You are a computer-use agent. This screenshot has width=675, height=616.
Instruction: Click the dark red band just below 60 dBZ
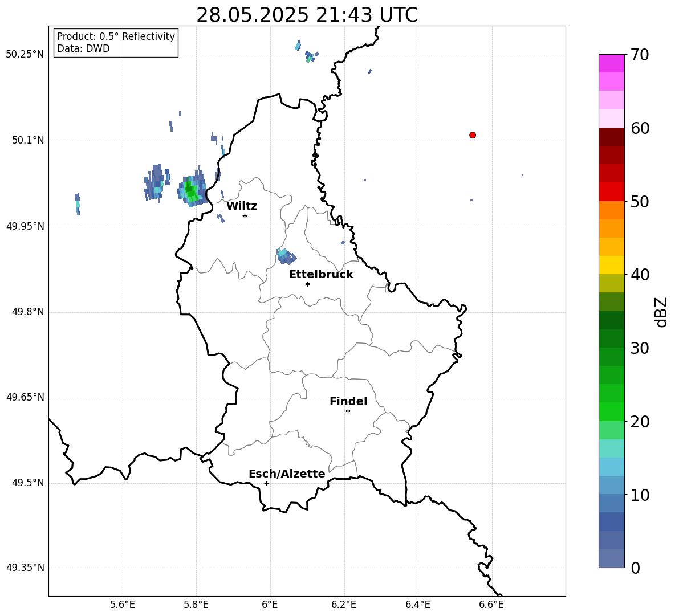(612, 137)
